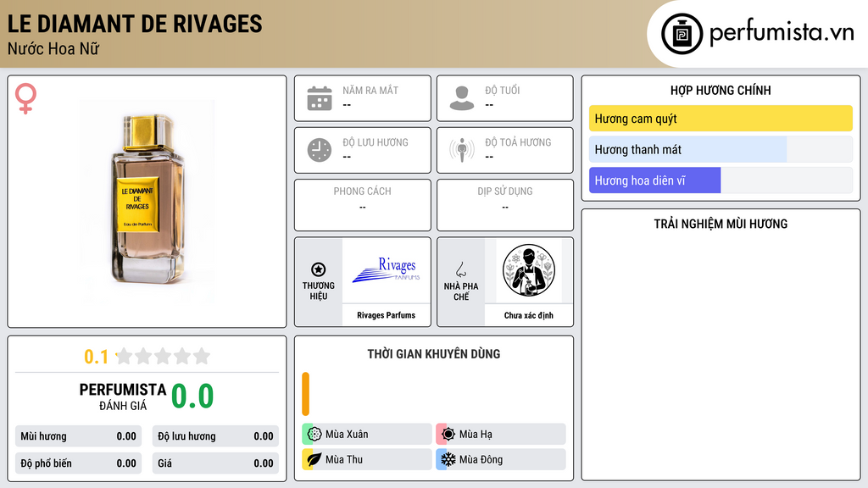Image resolution: width=868 pixels, height=488 pixels.
Task: Open the Rivages Parfums brand logo
Action: point(386,270)
